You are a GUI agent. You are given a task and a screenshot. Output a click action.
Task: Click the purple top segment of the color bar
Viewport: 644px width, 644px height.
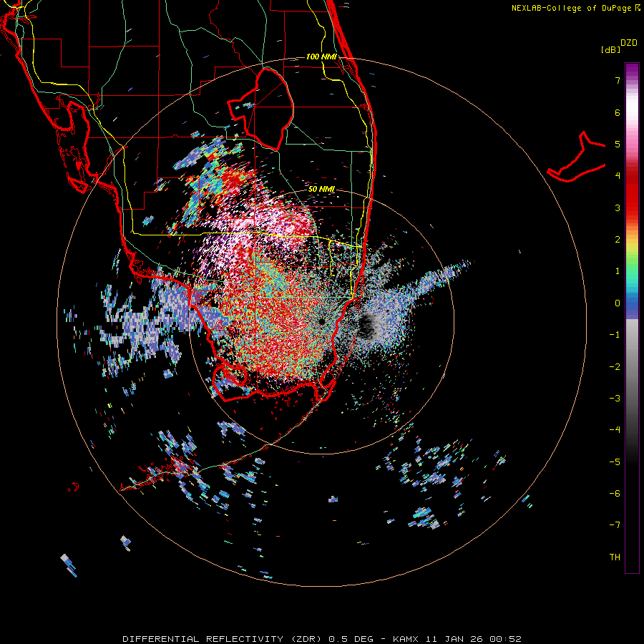pos(632,71)
